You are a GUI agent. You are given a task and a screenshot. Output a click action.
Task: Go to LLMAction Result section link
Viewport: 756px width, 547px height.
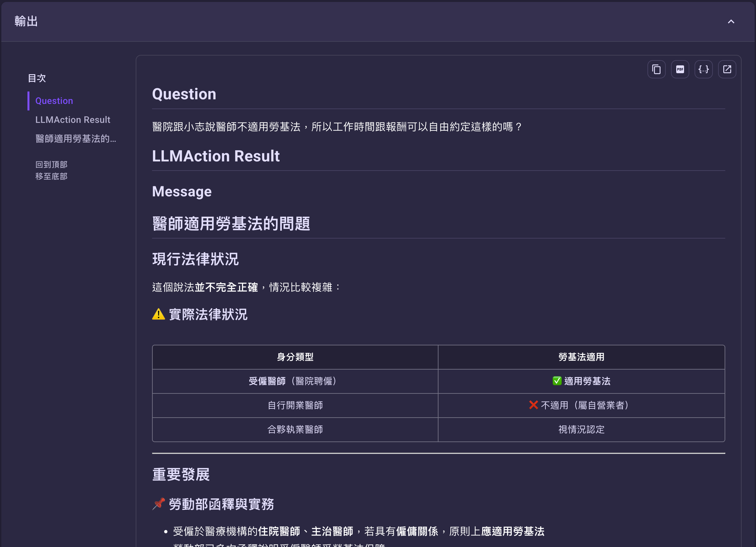pyautogui.click(x=73, y=120)
